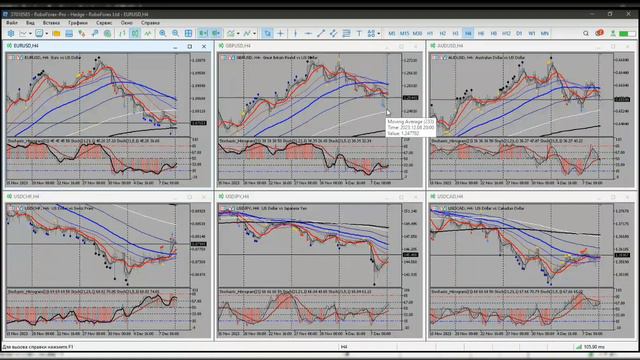640x360 pixels.
Task: Switch timeframe to MN
Action: coord(544,33)
